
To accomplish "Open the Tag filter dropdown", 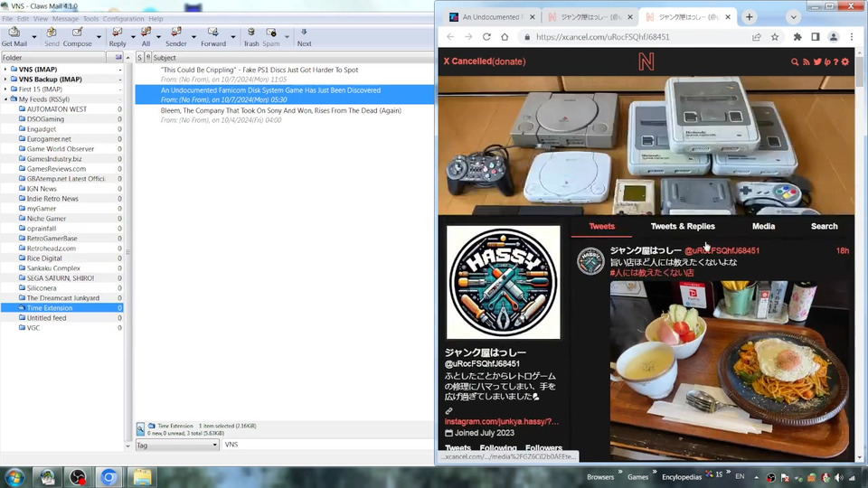I will (177, 445).
